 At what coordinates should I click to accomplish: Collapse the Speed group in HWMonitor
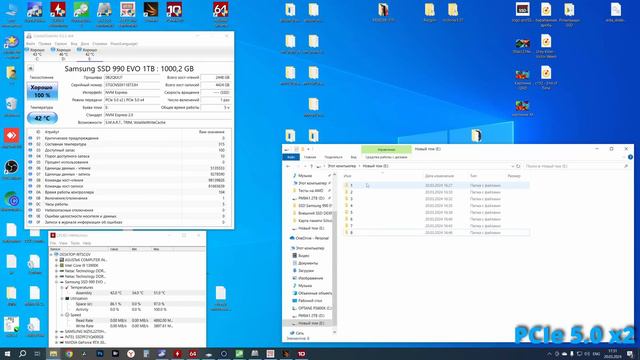coord(62,315)
